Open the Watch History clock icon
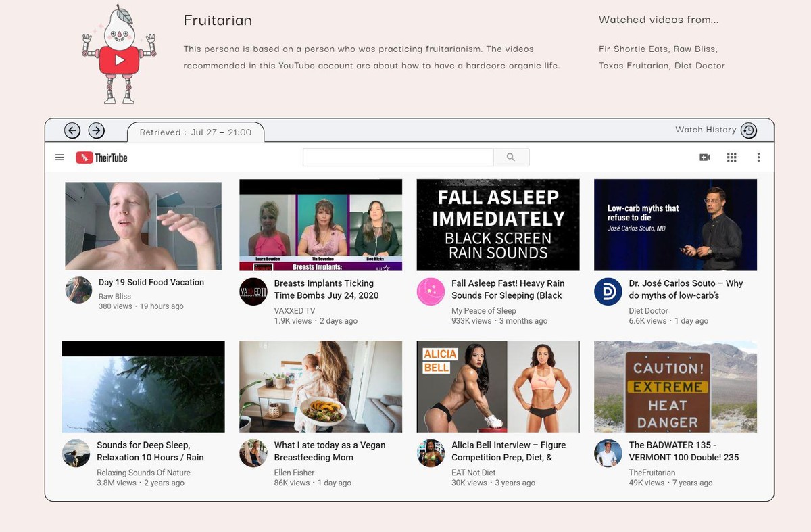This screenshot has width=811, height=532. [748, 130]
